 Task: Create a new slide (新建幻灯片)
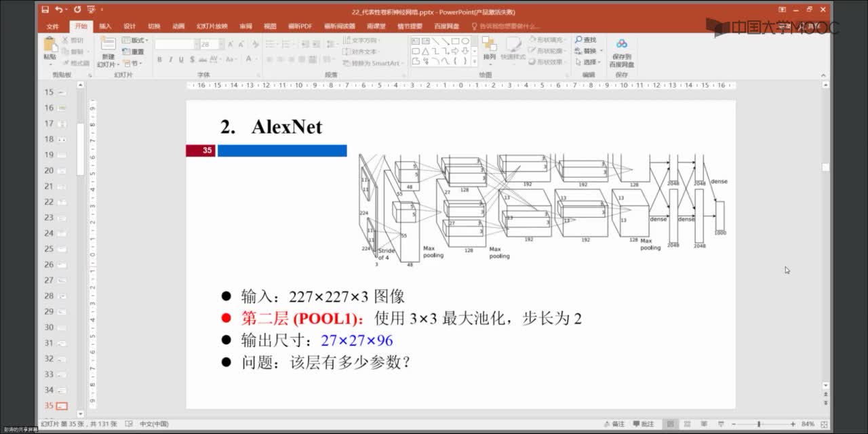108,52
